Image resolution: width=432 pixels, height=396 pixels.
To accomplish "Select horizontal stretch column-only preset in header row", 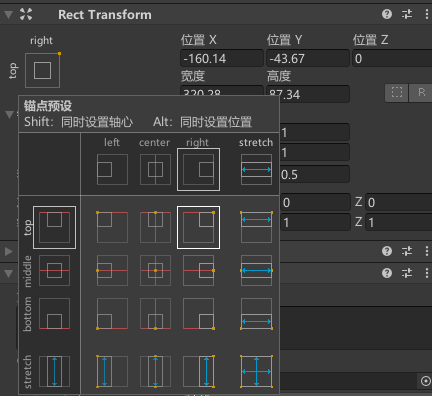I will (256, 169).
